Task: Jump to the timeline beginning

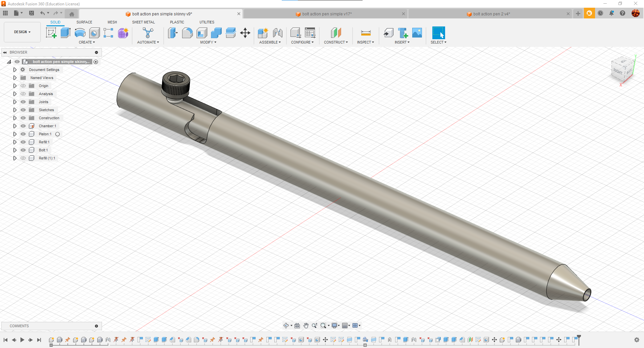Action: click(5, 340)
